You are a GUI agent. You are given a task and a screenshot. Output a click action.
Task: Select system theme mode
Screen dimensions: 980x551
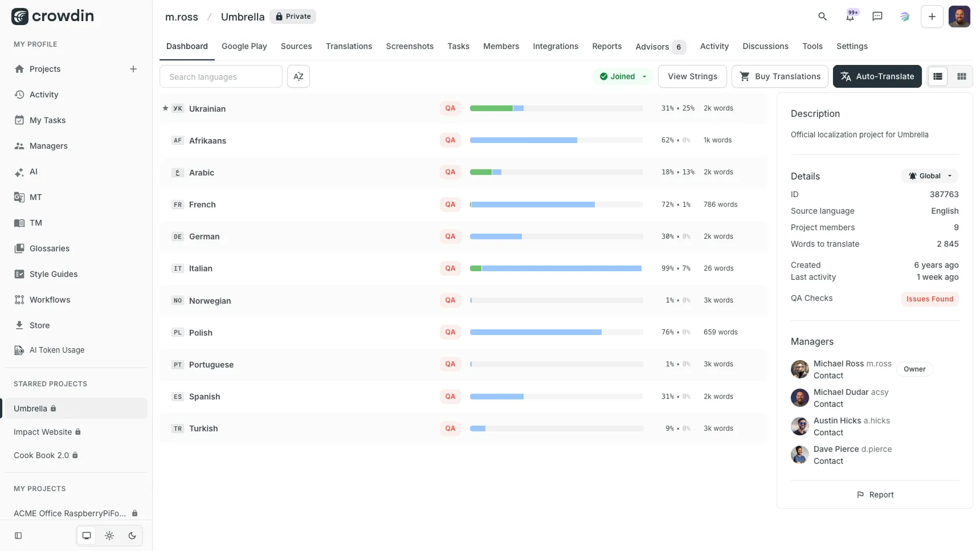pos(87,536)
